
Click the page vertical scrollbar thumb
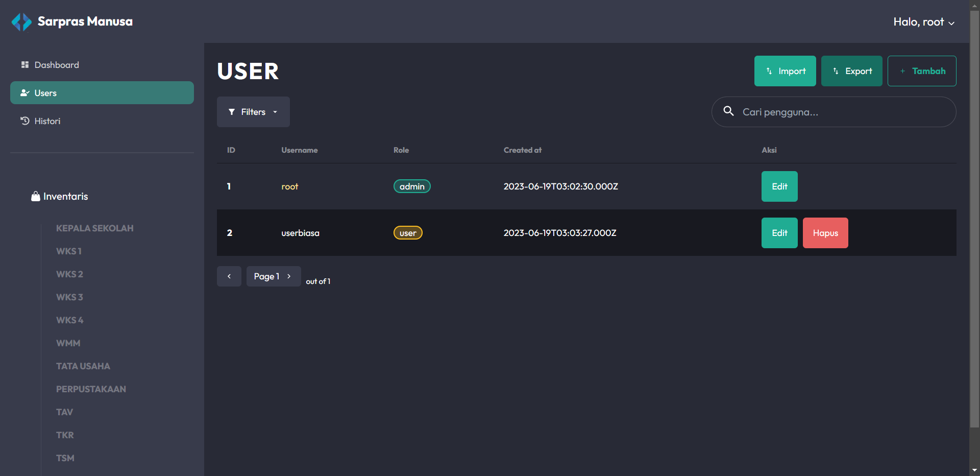click(975, 219)
